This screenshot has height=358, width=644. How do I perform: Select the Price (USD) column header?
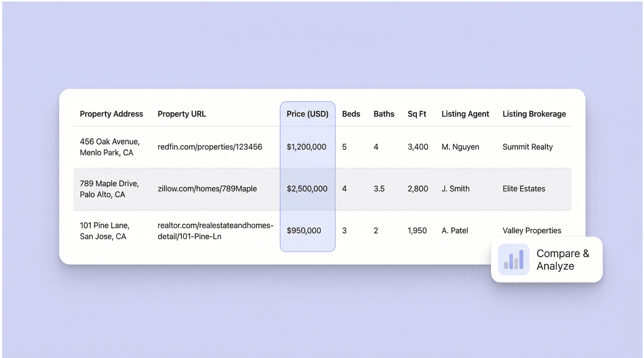pos(307,114)
